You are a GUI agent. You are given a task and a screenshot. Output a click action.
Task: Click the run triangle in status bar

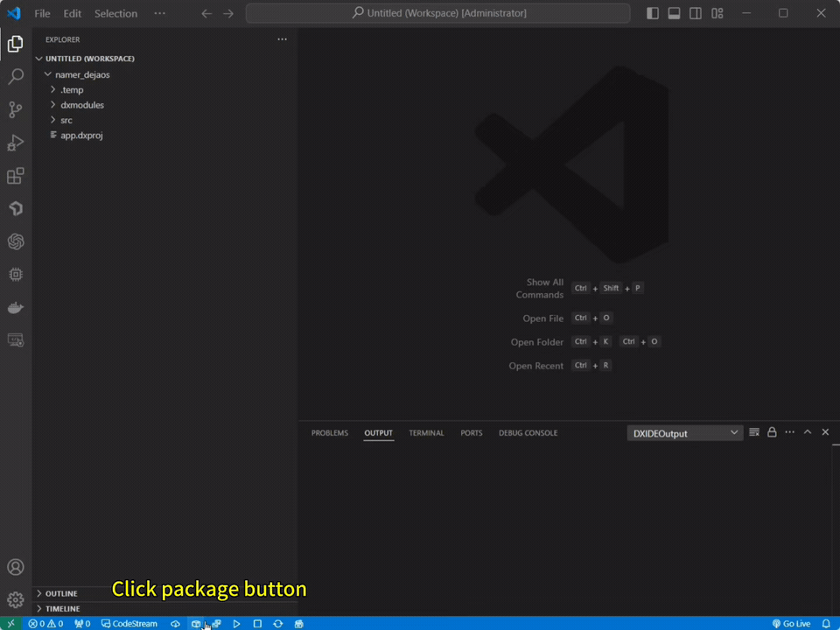(x=237, y=624)
